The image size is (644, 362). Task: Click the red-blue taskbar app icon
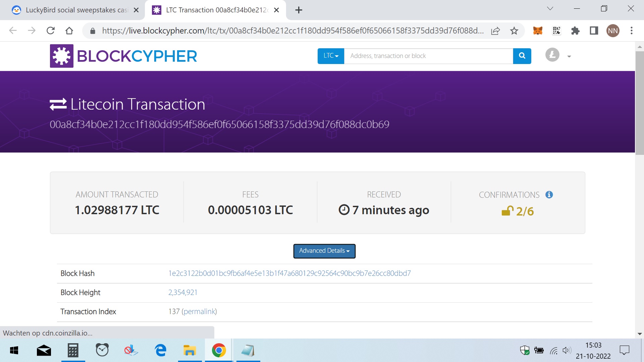[x=131, y=351]
